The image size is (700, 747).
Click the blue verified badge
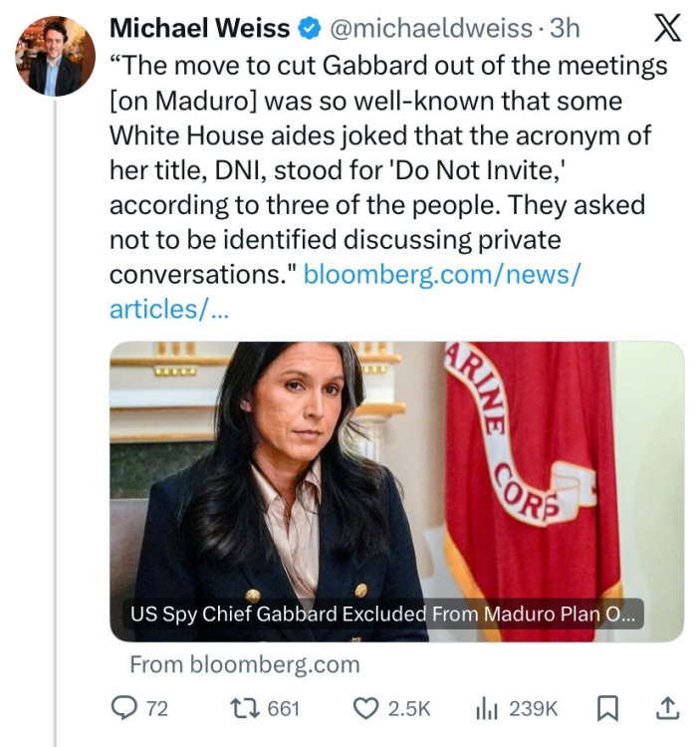click(x=310, y=28)
